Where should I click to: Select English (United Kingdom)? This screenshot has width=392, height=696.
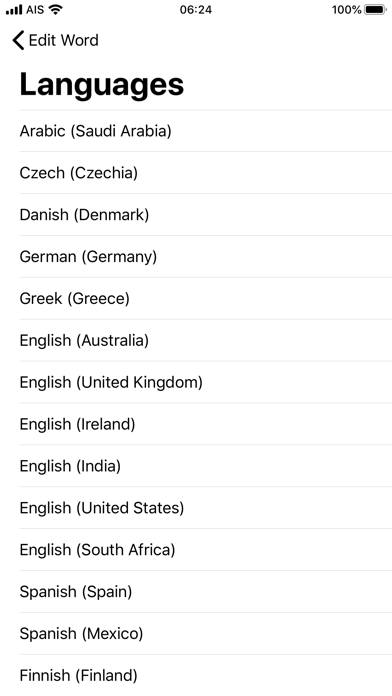206,382
